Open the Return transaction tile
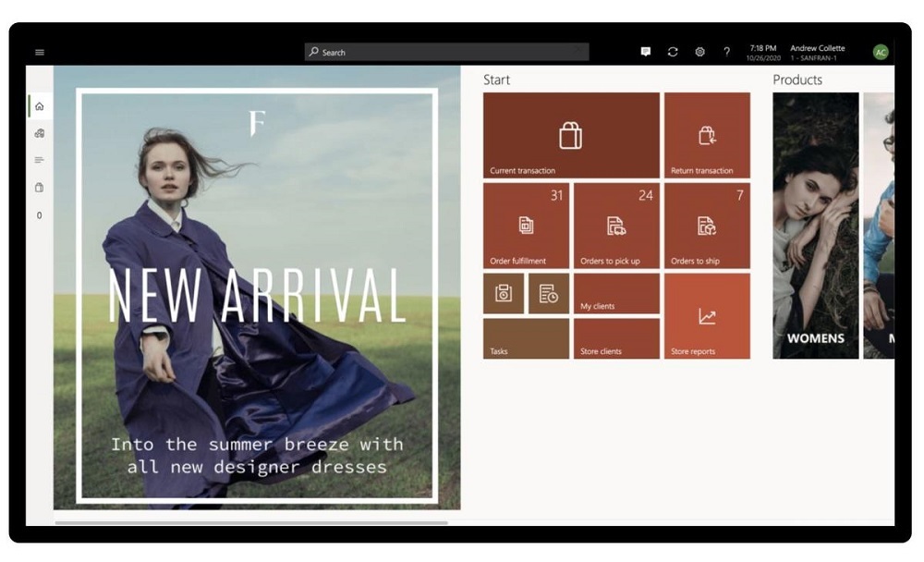The image size is (924, 562). pyautogui.click(x=707, y=135)
